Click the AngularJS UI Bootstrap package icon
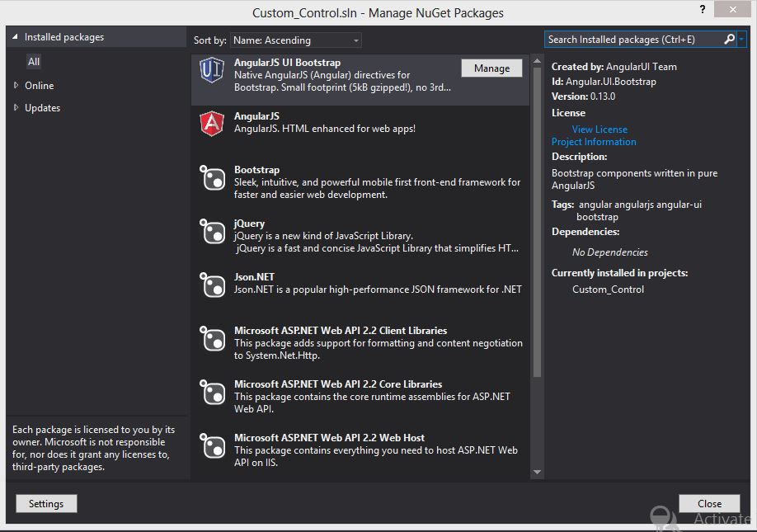 point(212,71)
